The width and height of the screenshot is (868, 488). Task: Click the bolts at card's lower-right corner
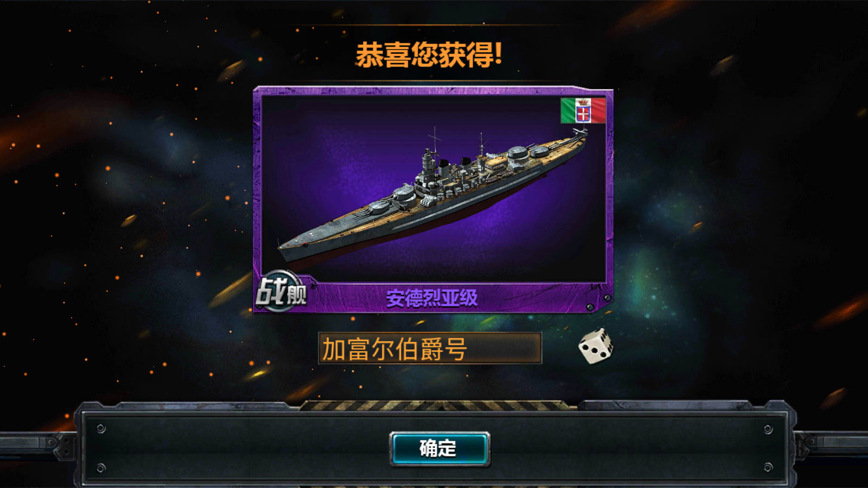(x=599, y=303)
